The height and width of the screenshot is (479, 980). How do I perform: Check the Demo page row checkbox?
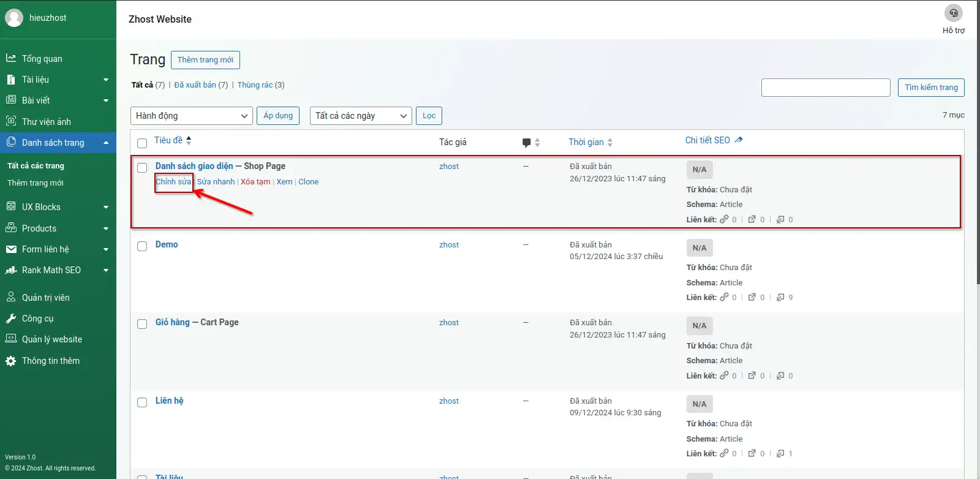click(x=142, y=246)
